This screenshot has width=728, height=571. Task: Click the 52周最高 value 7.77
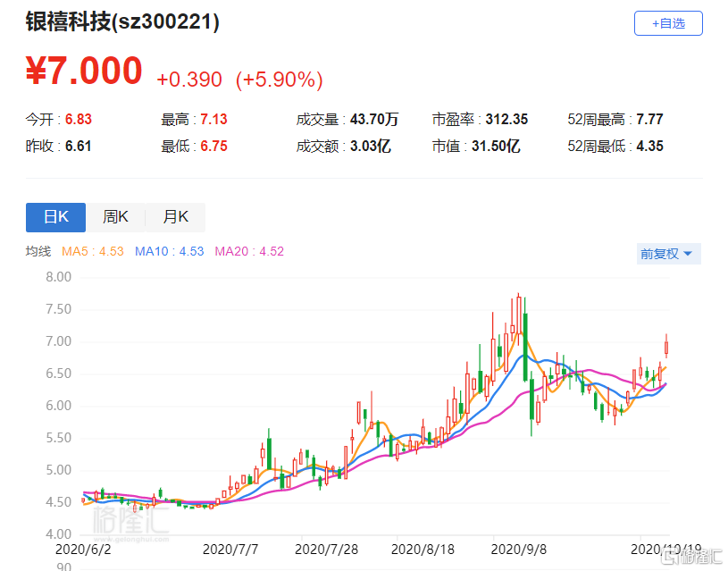click(x=649, y=120)
